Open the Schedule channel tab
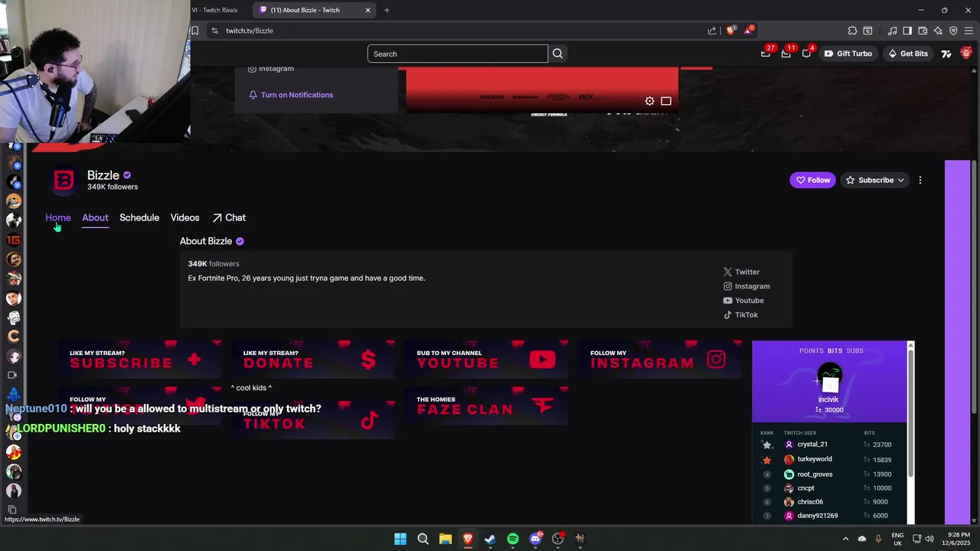 pyautogui.click(x=139, y=217)
